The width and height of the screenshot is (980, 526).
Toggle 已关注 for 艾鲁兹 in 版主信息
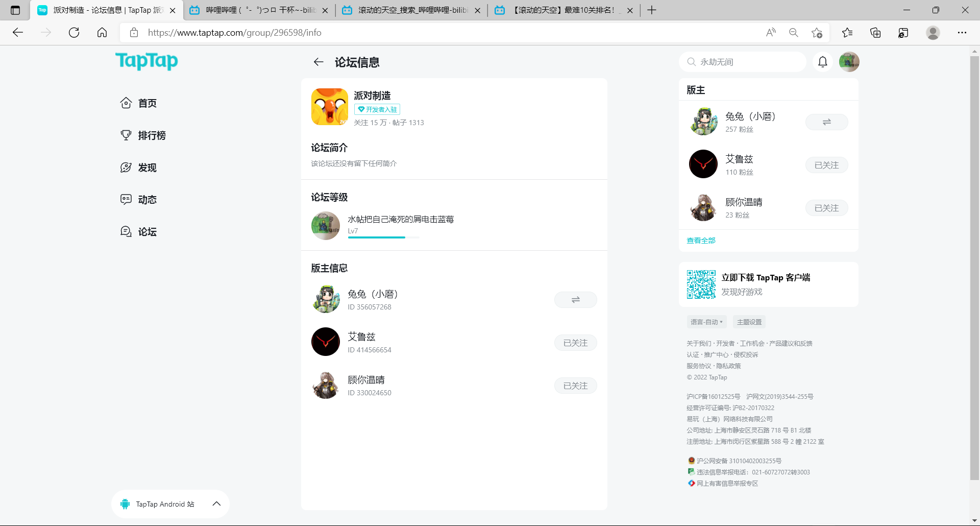click(575, 343)
